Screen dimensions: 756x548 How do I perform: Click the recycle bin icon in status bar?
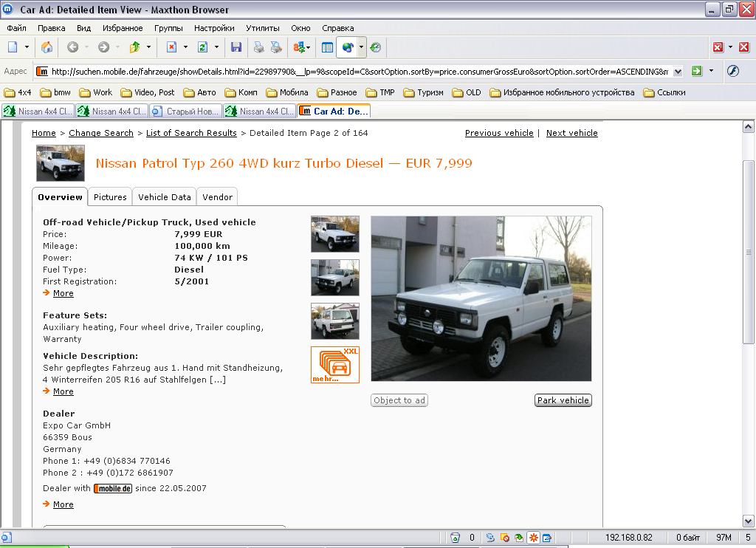(455, 538)
